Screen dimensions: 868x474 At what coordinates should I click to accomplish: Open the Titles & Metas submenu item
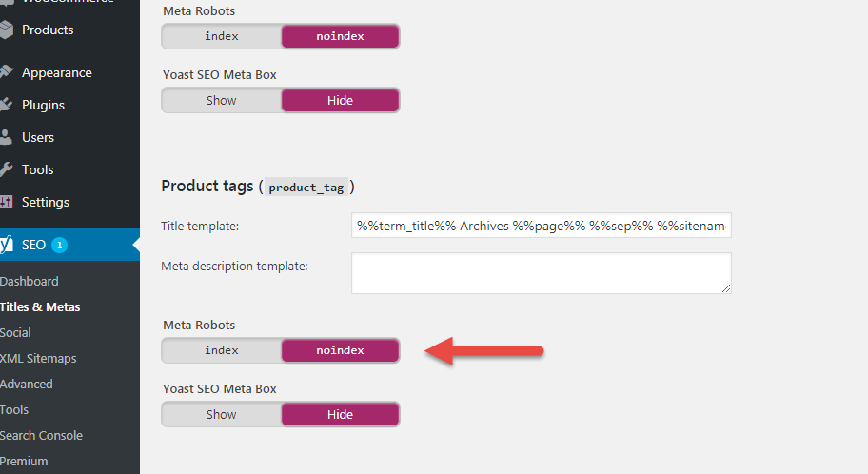40,306
